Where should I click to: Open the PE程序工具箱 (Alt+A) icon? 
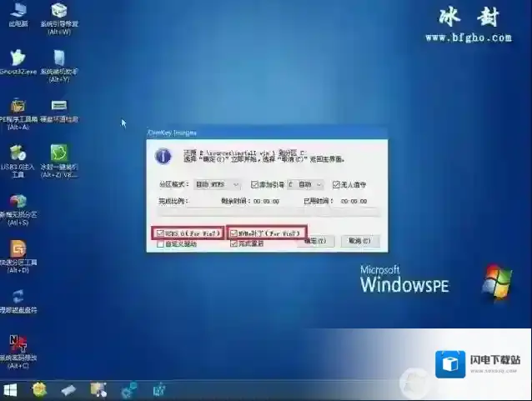(18, 108)
